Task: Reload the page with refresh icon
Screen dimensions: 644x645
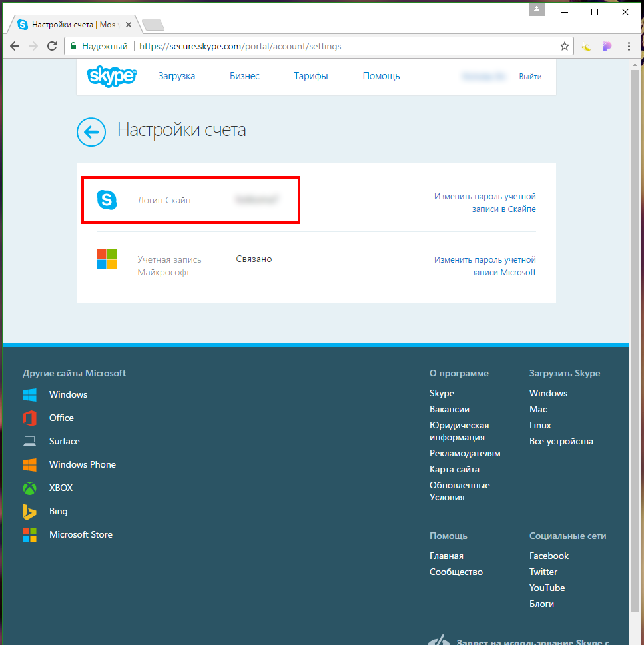Action: tap(52, 46)
